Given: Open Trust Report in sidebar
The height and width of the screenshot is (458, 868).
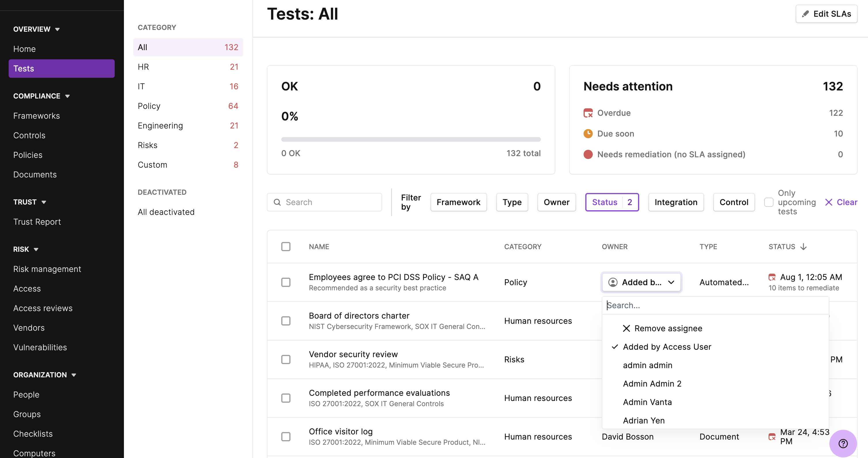Looking at the screenshot, I should click(x=37, y=222).
